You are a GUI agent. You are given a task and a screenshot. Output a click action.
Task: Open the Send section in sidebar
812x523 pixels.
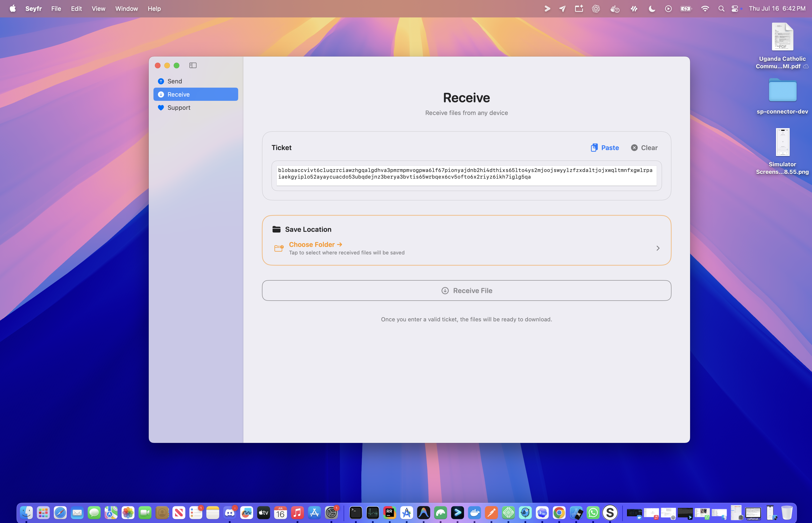(196, 81)
